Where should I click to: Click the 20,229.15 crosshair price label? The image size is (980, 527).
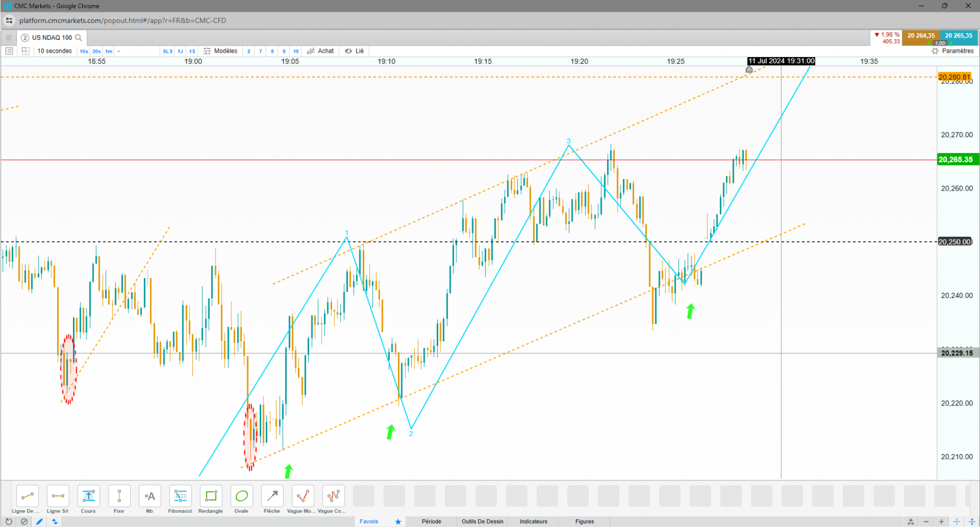(957, 353)
